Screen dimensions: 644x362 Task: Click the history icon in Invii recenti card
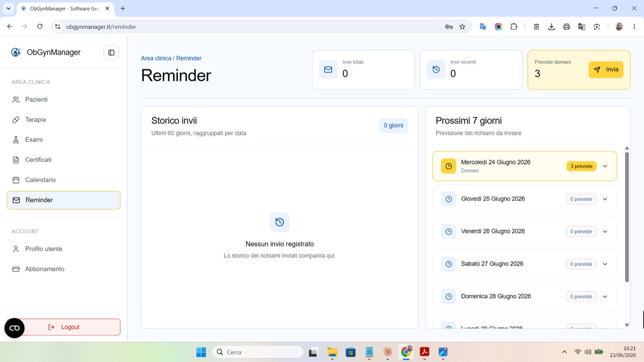coord(436,69)
